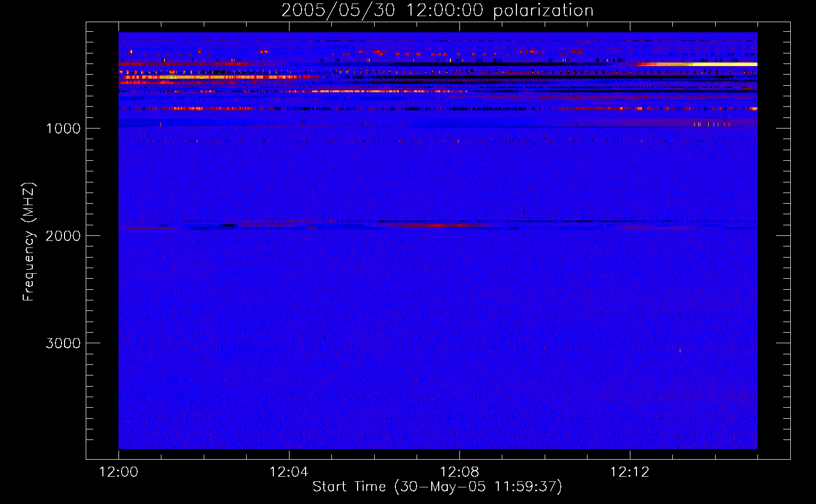Click the 12:00 time tick label
This screenshot has width=816, height=504.
pos(119,472)
